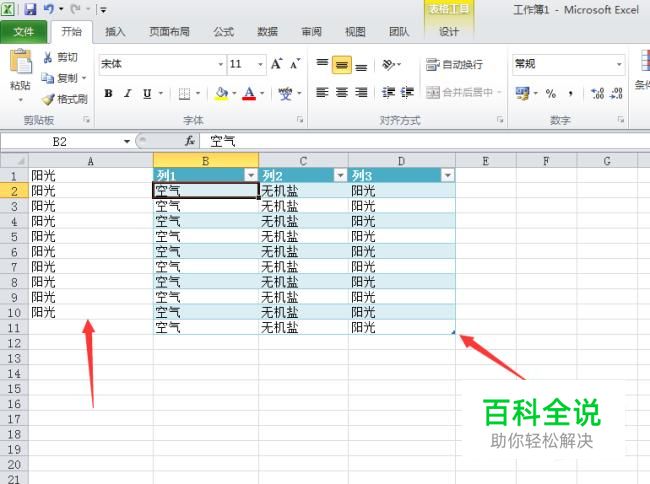This screenshot has width=650, height=484.
Task: Toggle Bold formatting
Action: click(108, 94)
